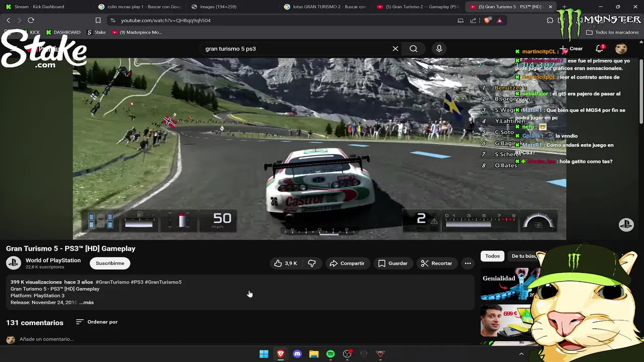644x362 pixels.
Task: Switch to Gran Turismo 2 Gameplay tab
Action: [x=418, y=7]
